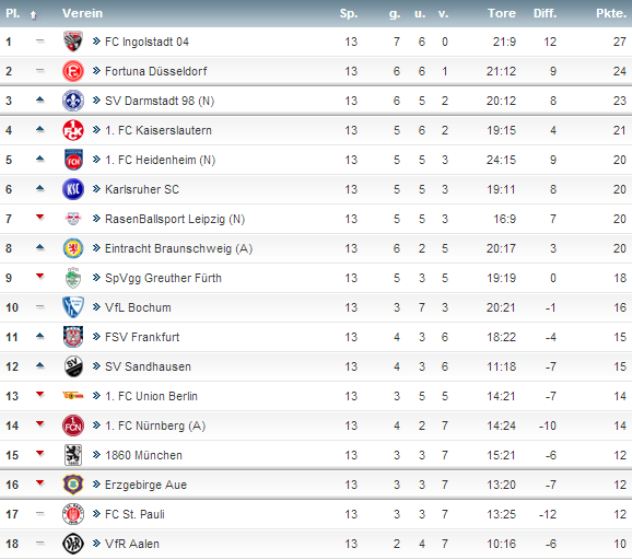Click the Erzgebirge Aue down-trend arrow
Viewport: 632px width, 559px height.
pyautogui.click(x=40, y=485)
